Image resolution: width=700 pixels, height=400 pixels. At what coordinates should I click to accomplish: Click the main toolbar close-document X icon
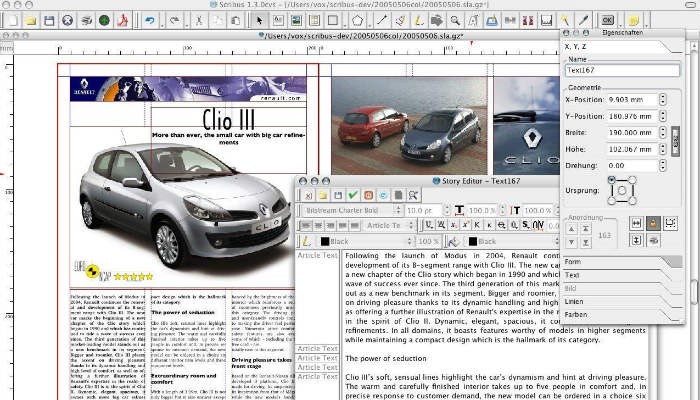67,21
